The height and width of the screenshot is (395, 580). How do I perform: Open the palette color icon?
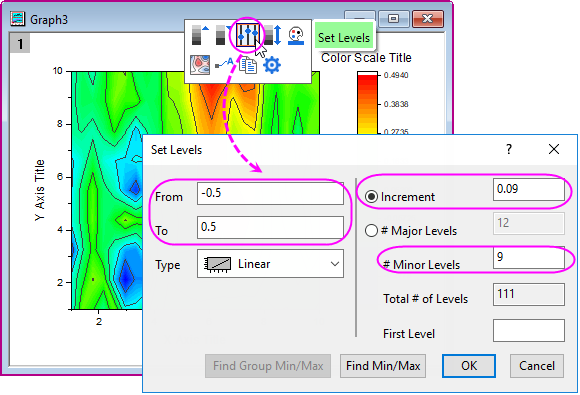click(296, 36)
